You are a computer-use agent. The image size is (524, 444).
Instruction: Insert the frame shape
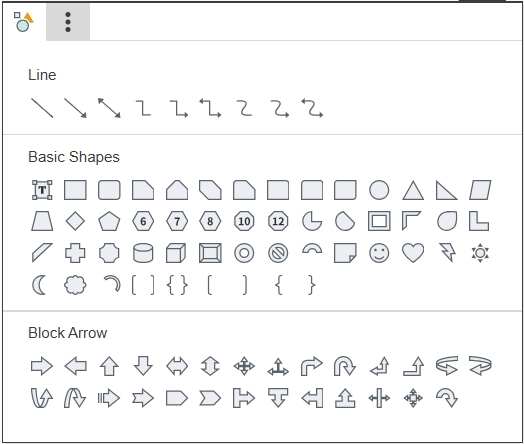coord(379,221)
